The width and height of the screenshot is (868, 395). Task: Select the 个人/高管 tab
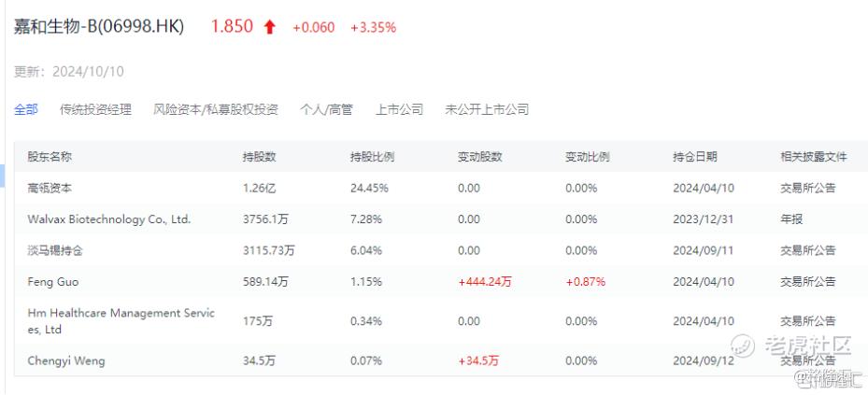point(327,109)
